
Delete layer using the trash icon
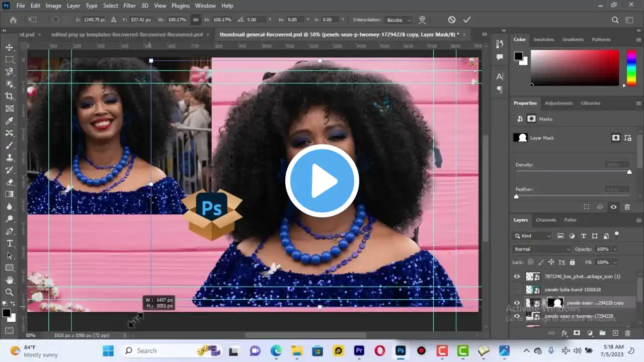(627, 333)
